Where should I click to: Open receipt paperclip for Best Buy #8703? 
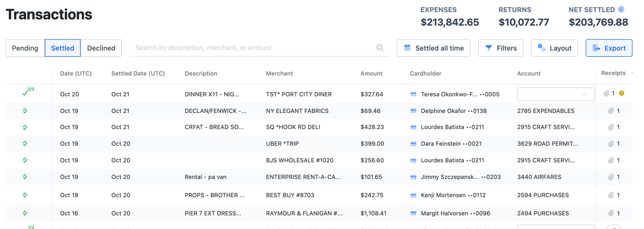611,195
